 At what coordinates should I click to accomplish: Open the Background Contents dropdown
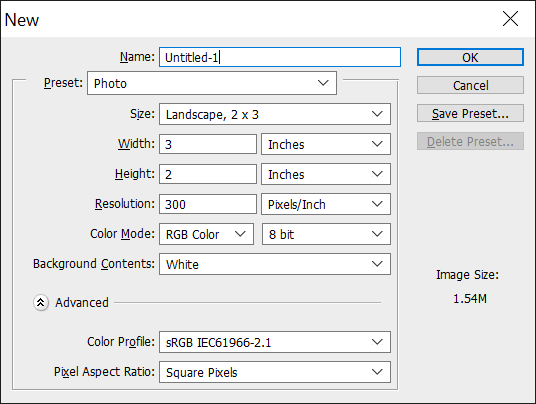pyautogui.click(x=275, y=264)
